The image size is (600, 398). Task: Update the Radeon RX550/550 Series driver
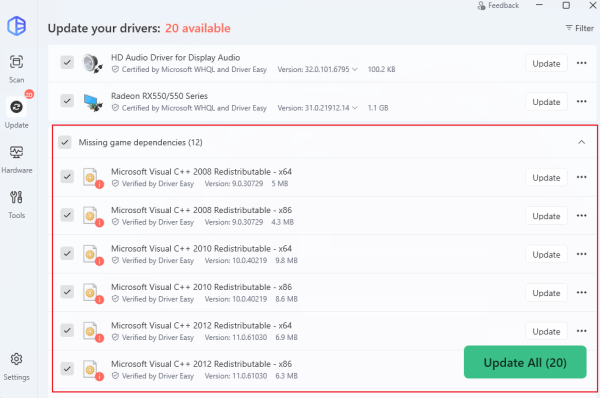546,102
